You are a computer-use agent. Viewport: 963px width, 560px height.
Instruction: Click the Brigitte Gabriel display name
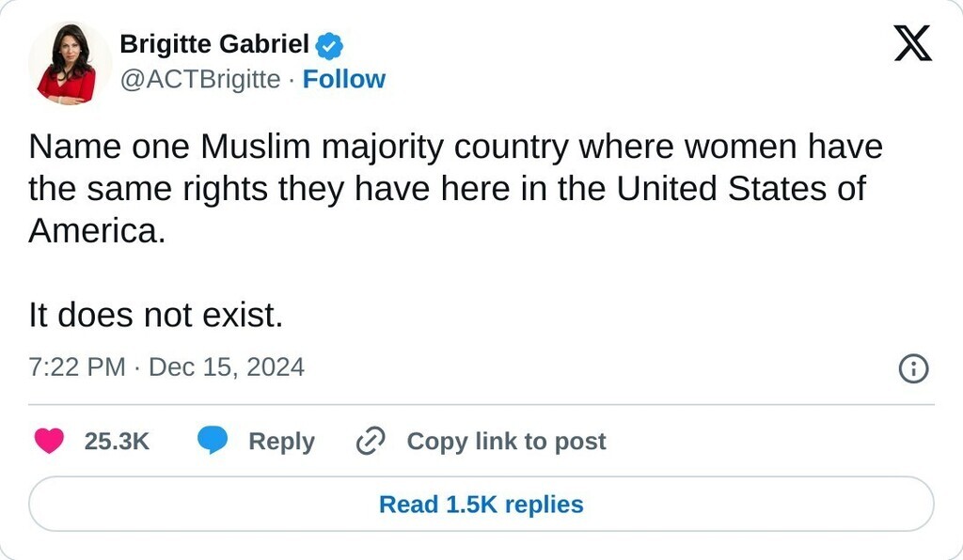coord(214,43)
